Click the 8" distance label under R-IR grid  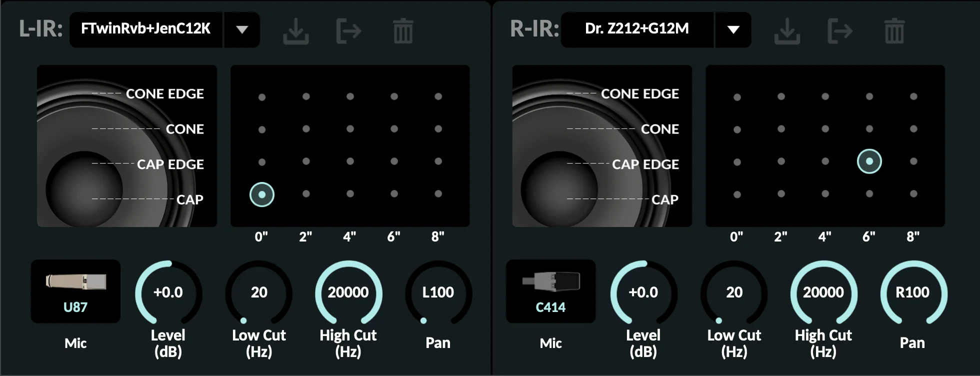coord(913,236)
